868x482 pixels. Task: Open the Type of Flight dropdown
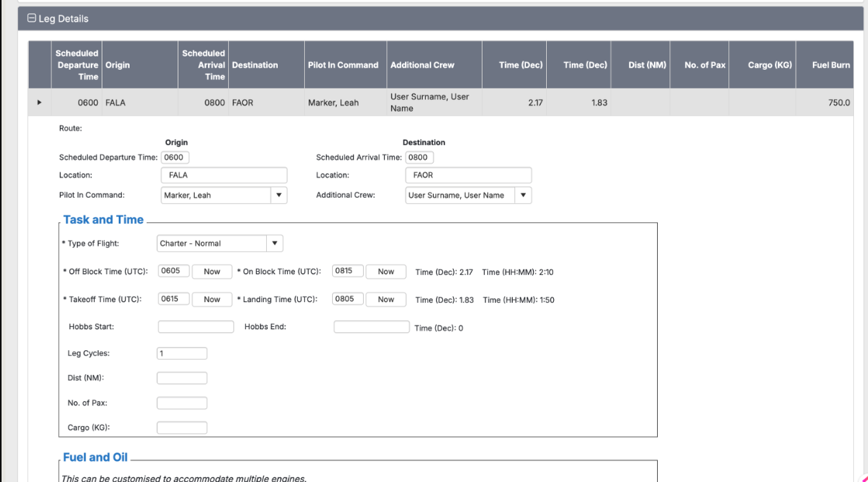(275, 243)
